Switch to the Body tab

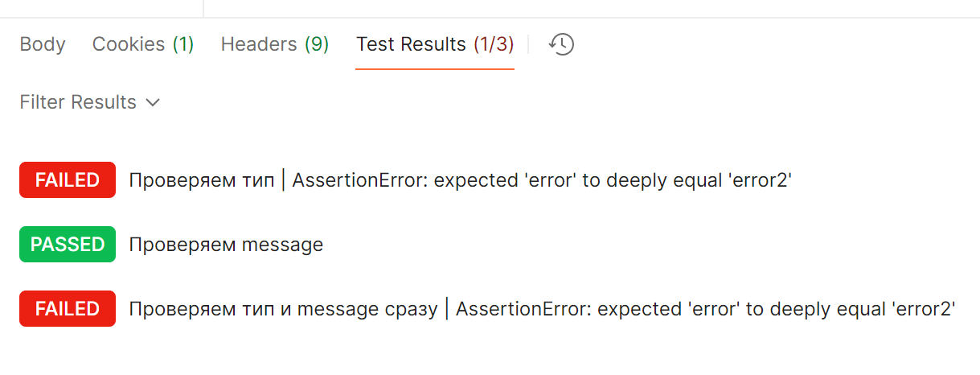pos(43,44)
